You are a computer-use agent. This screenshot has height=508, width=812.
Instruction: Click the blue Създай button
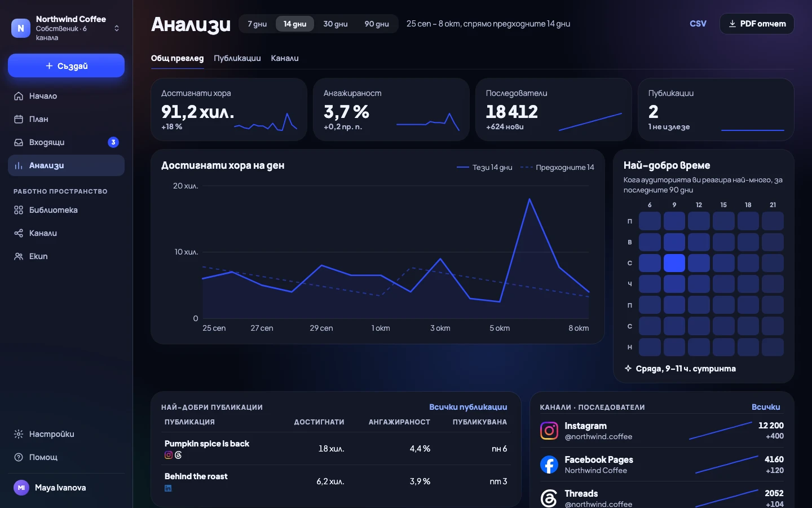[x=66, y=65]
